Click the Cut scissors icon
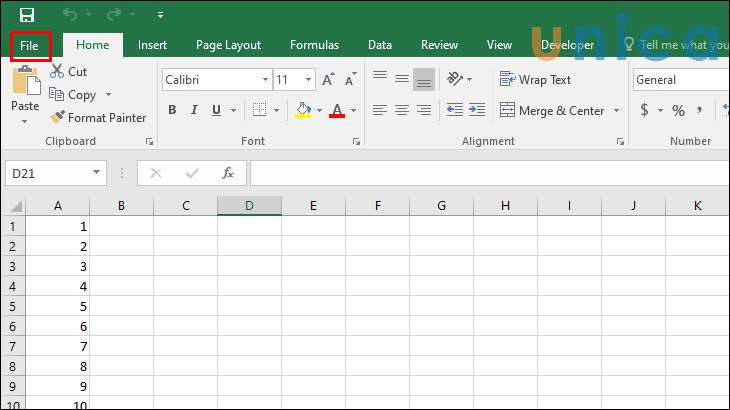 (56, 72)
